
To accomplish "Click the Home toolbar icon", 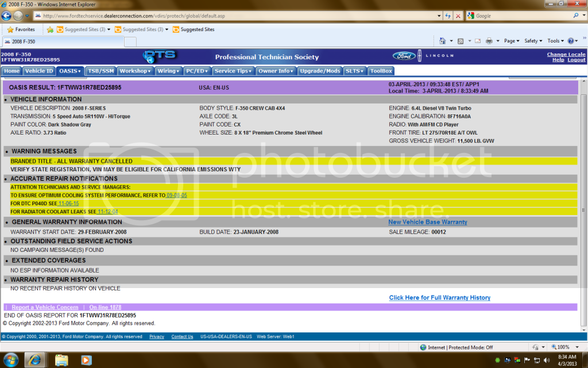I will [x=443, y=41].
